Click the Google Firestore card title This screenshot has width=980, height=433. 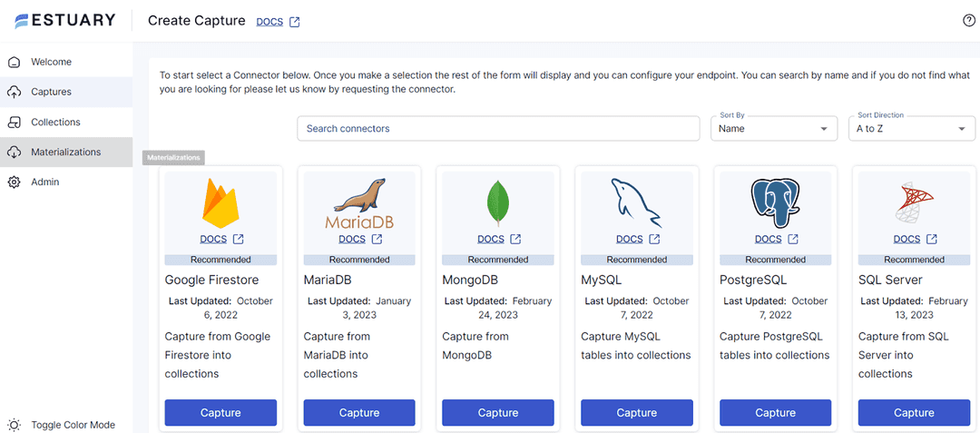point(211,280)
